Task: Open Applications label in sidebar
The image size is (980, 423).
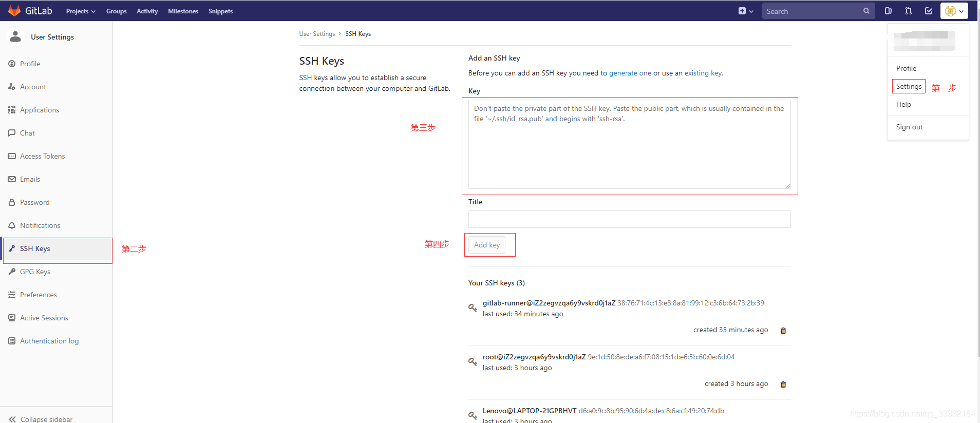Action: pos(40,110)
